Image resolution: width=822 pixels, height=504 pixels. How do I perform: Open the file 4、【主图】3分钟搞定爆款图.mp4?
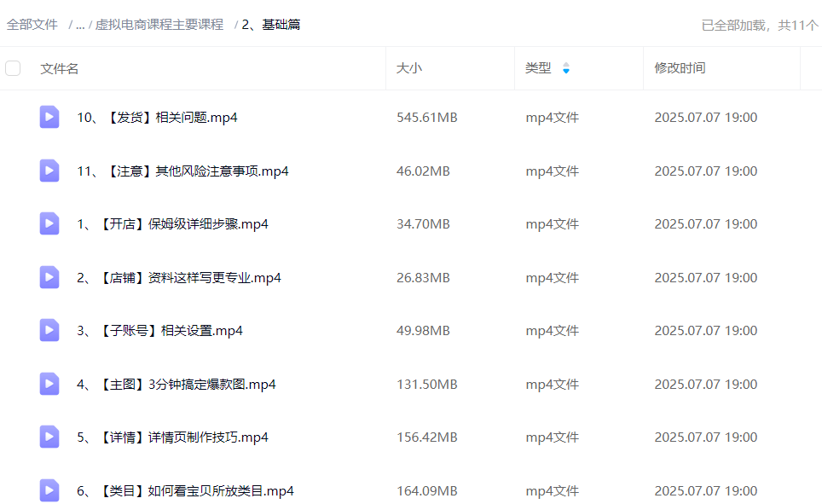point(176,385)
